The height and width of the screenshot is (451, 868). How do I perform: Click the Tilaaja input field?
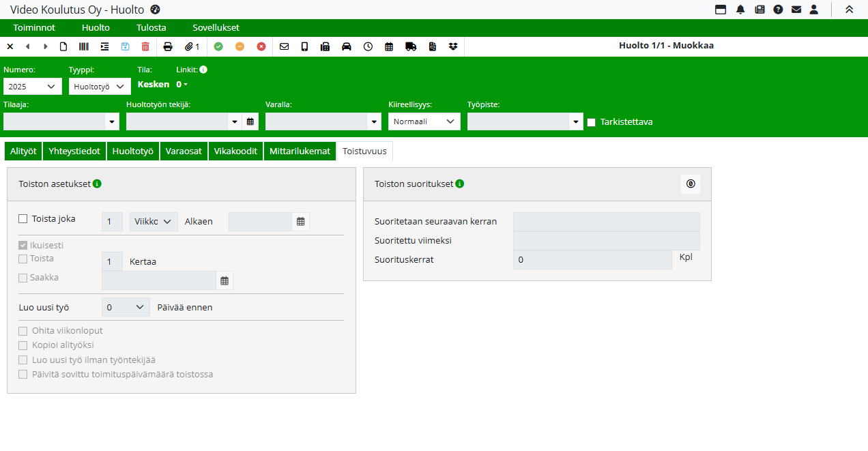[55, 121]
